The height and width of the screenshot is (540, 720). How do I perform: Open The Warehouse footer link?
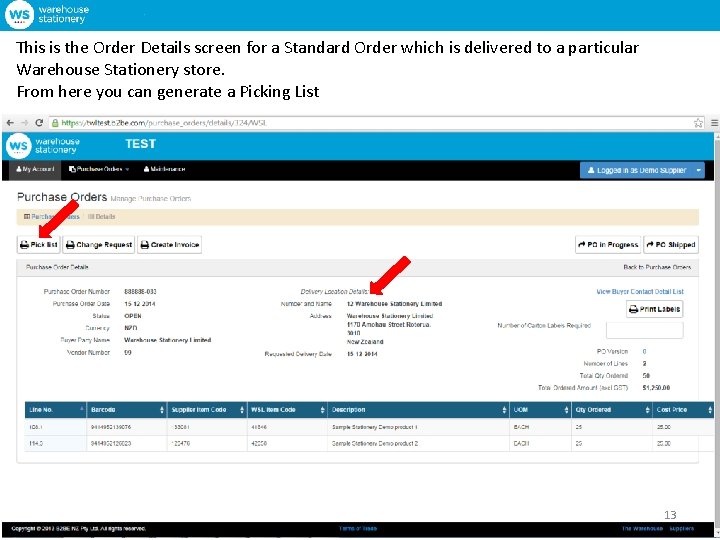642,529
